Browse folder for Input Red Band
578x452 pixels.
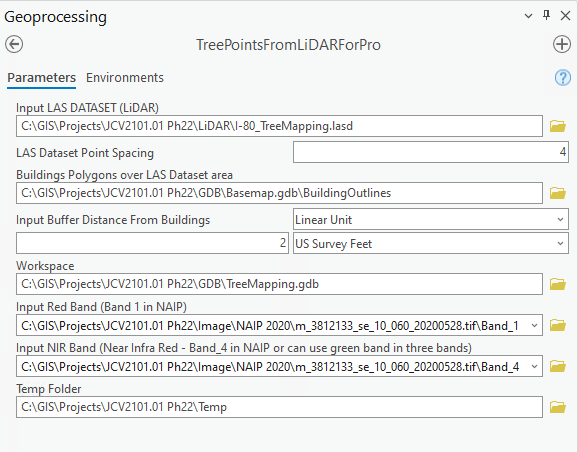click(558, 325)
